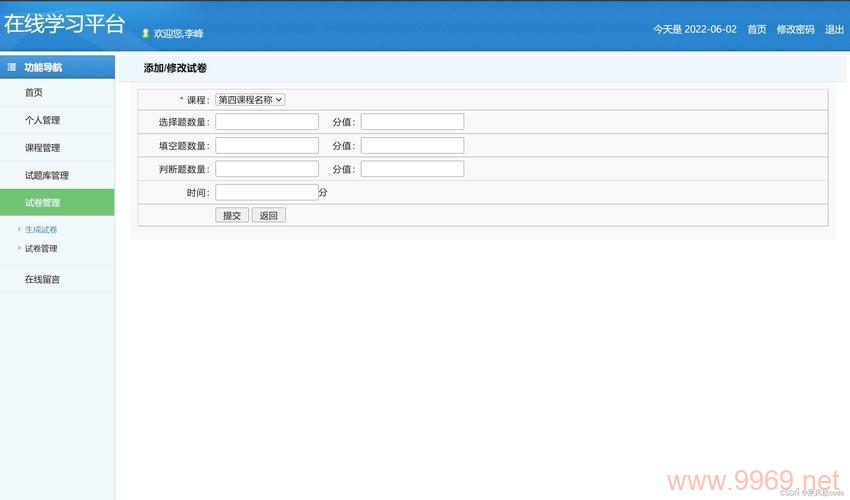Click the 选择题数量 input field
This screenshot has height=500, width=850.
(x=267, y=121)
